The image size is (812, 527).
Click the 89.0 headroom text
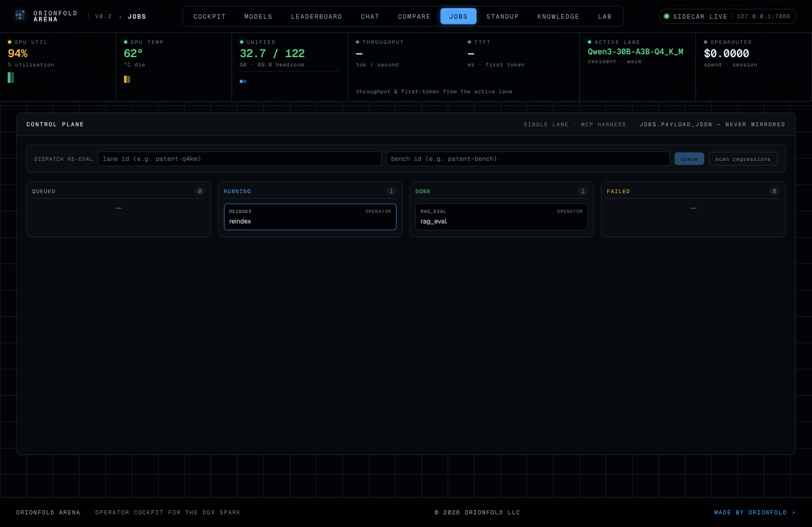(281, 65)
